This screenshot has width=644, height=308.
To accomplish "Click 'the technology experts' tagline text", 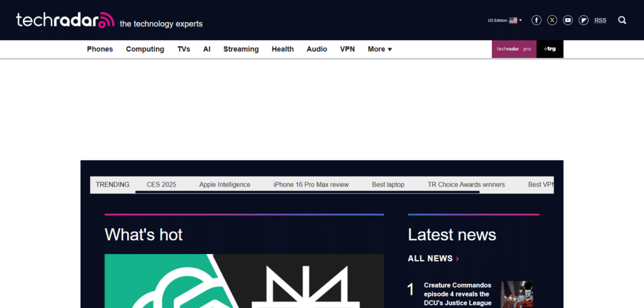I will [x=161, y=24].
